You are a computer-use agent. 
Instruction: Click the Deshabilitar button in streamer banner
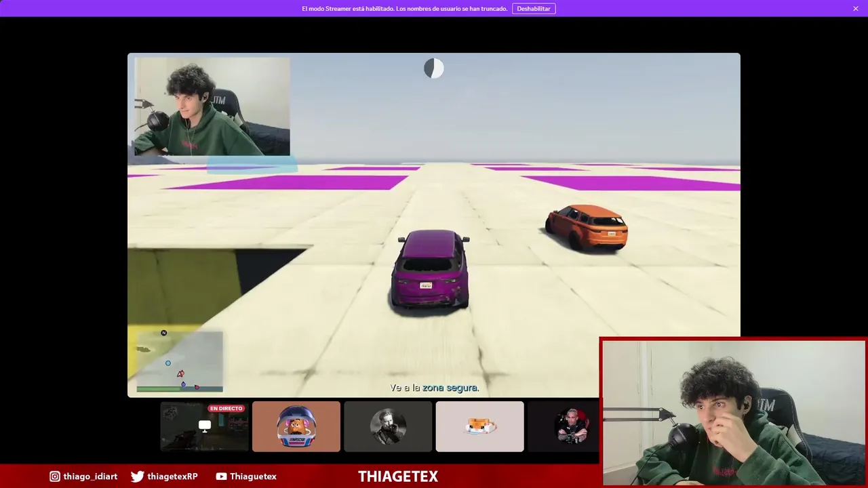click(534, 9)
